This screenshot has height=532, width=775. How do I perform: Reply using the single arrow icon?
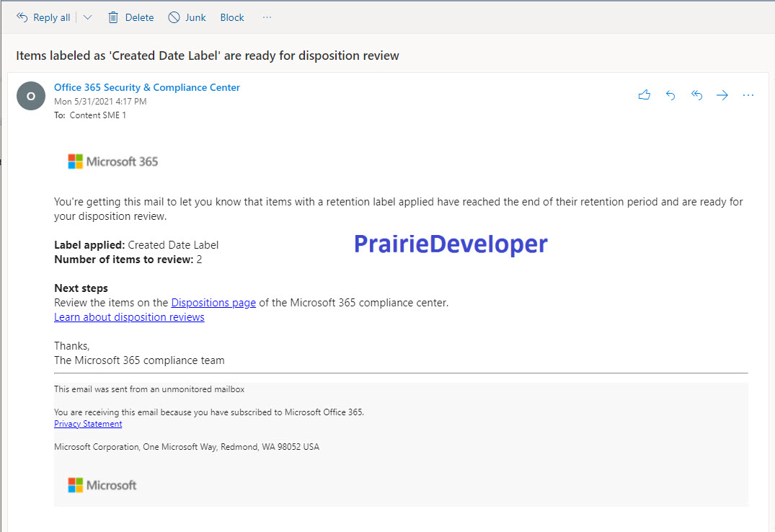point(670,95)
